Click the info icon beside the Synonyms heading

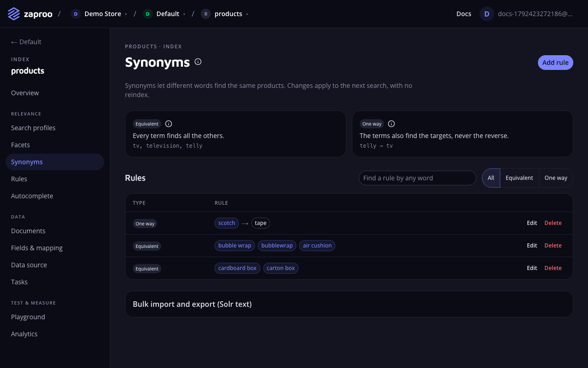click(x=198, y=62)
